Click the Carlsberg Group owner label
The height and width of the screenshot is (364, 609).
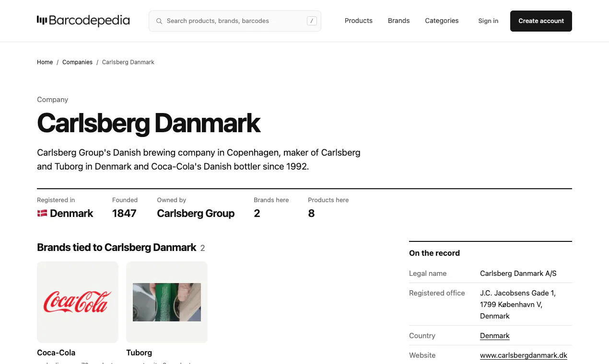tap(196, 214)
